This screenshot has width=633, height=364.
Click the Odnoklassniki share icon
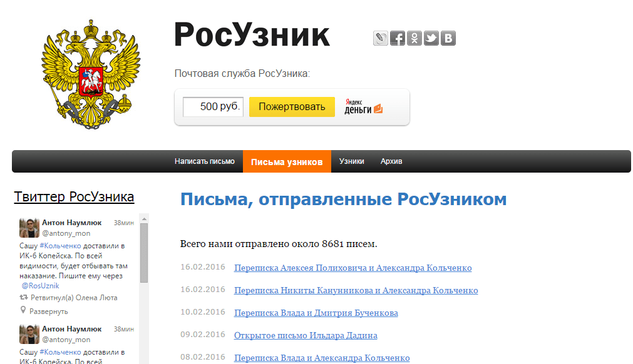(414, 38)
